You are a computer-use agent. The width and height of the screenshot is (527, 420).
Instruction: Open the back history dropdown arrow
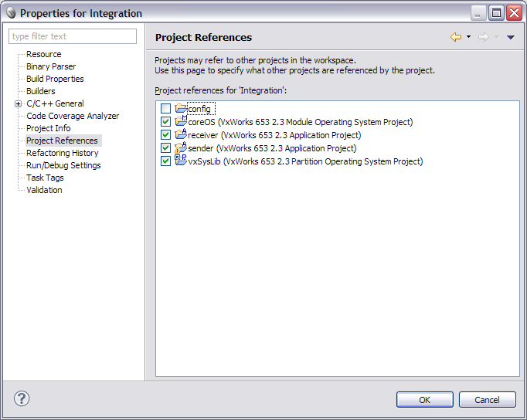point(468,37)
